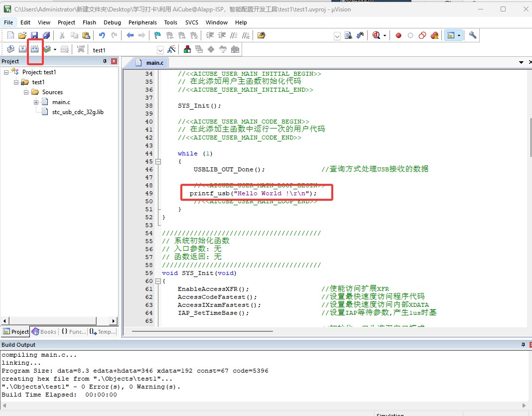Open the SVCS menu
Image resolution: width=532 pixels, height=416 pixels.
pyautogui.click(x=192, y=22)
